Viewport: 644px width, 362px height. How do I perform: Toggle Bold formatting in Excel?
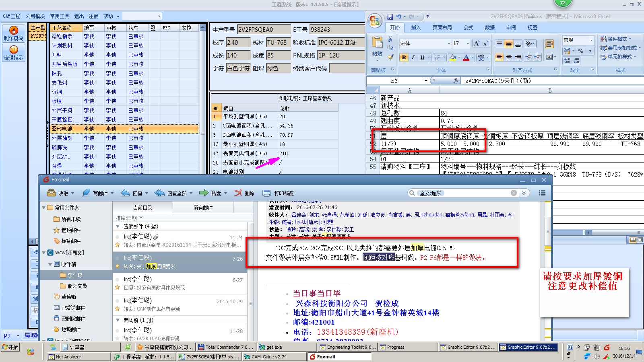[404, 58]
